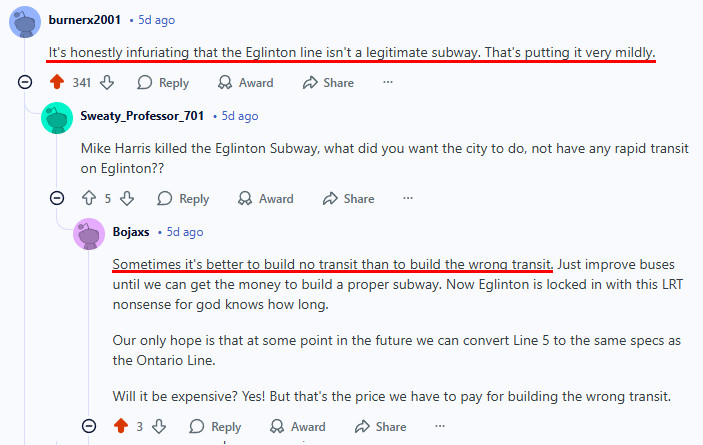Image resolution: width=703 pixels, height=445 pixels.
Task: Upvote the Bojaxs comment
Action: (121, 427)
